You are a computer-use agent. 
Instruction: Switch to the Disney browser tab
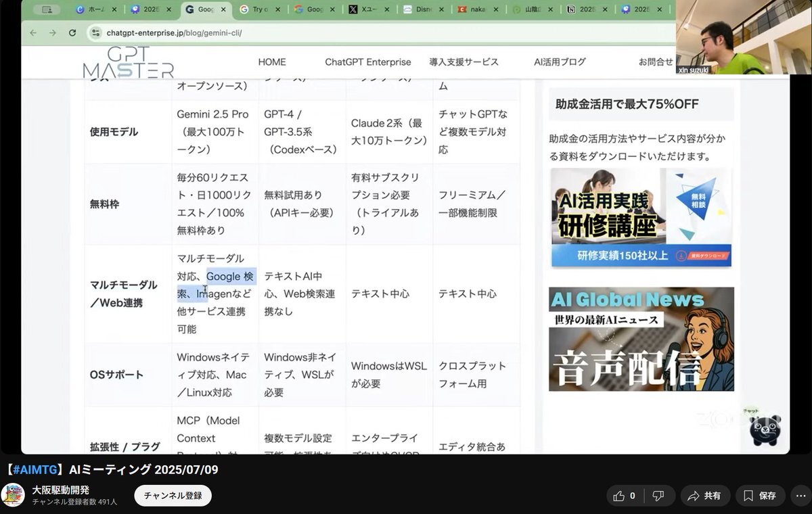[x=423, y=9]
